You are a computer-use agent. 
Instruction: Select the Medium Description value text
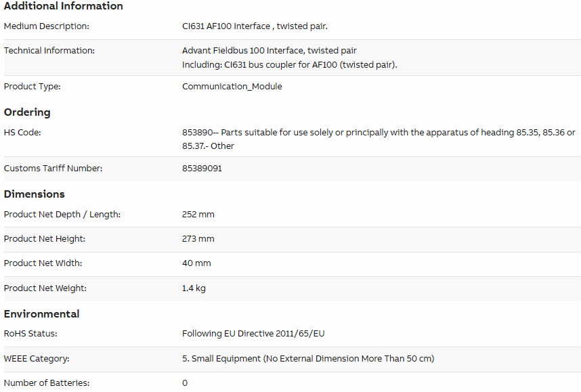click(x=255, y=26)
